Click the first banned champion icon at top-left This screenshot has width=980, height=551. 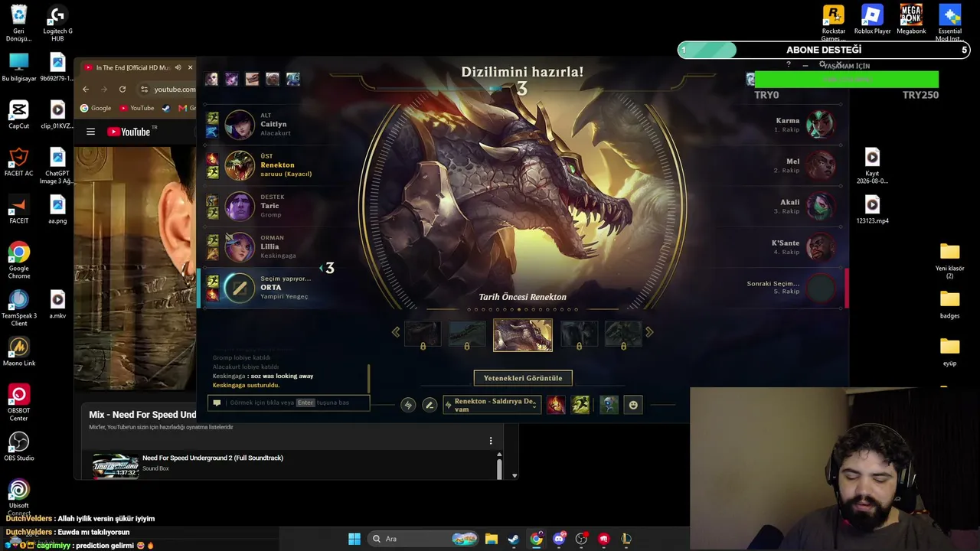pyautogui.click(x=211, y=79)
